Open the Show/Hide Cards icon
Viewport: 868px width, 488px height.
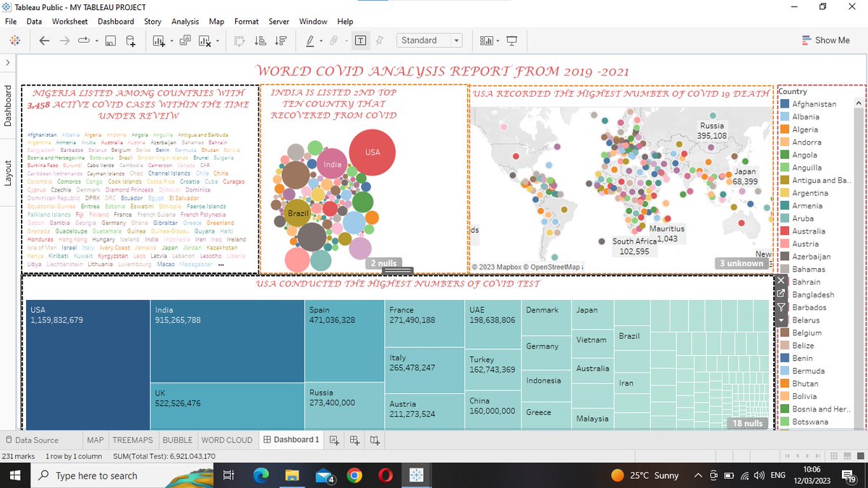pyautogui.click(x=487, y=40)
